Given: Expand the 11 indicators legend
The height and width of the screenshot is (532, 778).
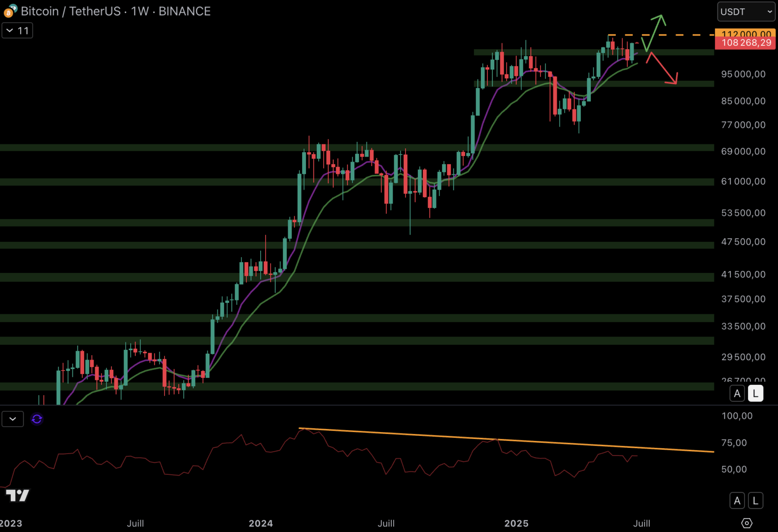Looking at the screenshot, I should tap(17, 31).
